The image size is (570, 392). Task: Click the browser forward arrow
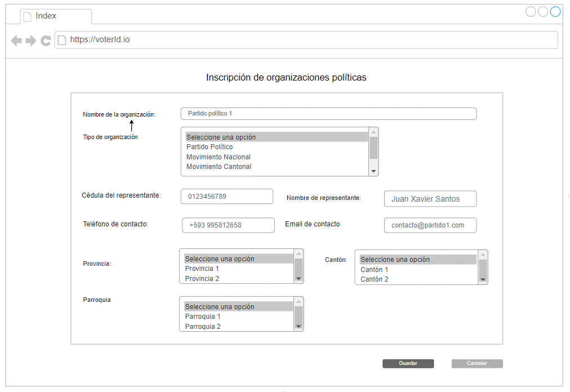[x=31, y=41]
